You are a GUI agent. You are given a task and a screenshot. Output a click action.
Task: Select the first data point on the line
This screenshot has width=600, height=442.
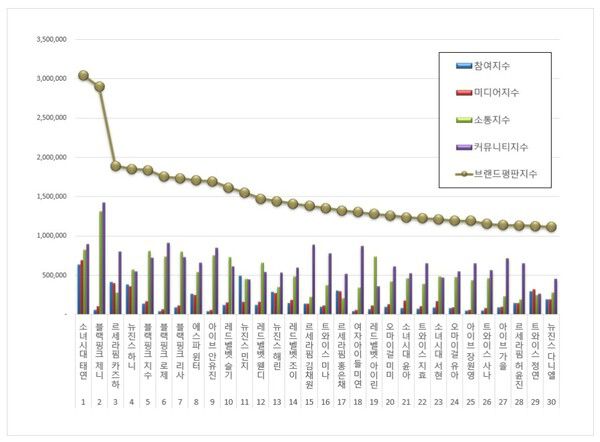pos(83,75)
